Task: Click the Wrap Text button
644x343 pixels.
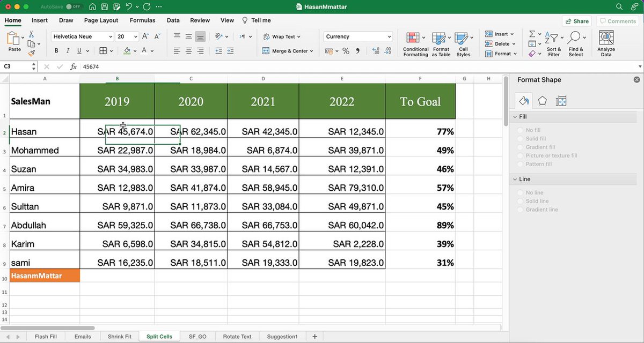Action: tap(282, 36)
